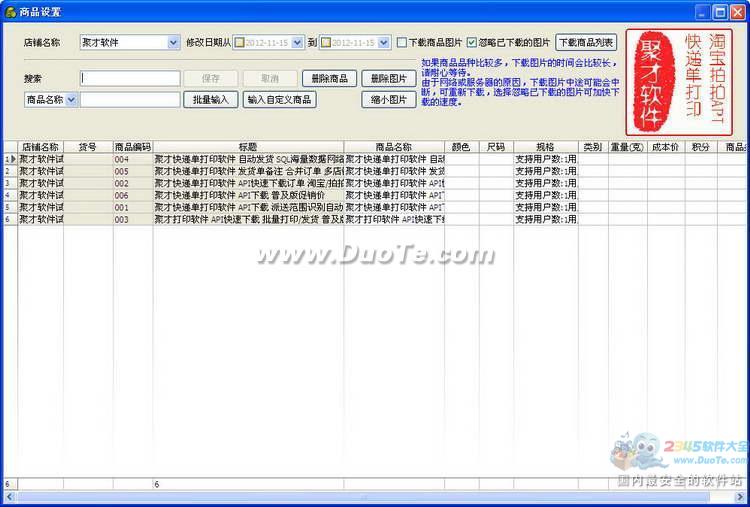Click the 商品设置 window title icon
This screenshot has height=507, width=750.
tap(11, 12)
